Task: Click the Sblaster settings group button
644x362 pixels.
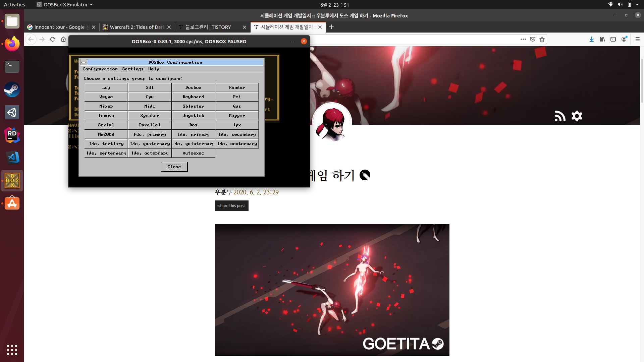Action: tap(193, 106)
